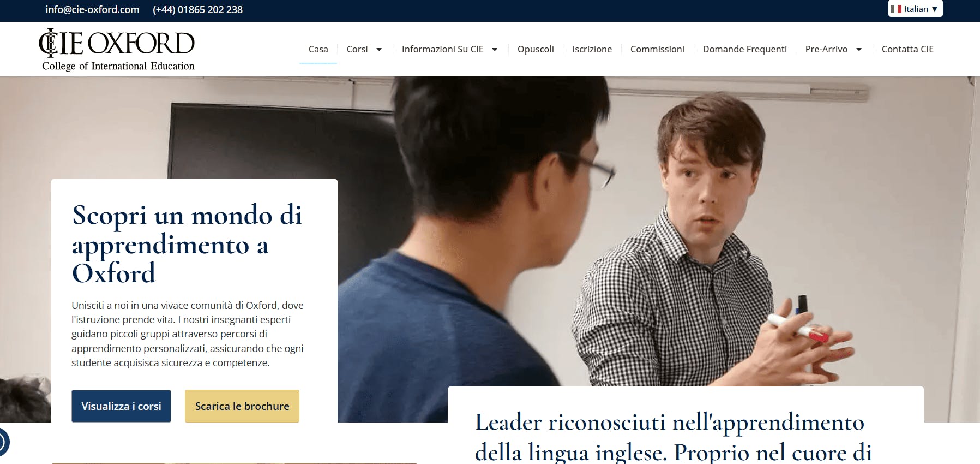Image resolution: width=980 pixels, height=464 pixels.
Task: Open the Italian language selector
Action: coord(915,9)
